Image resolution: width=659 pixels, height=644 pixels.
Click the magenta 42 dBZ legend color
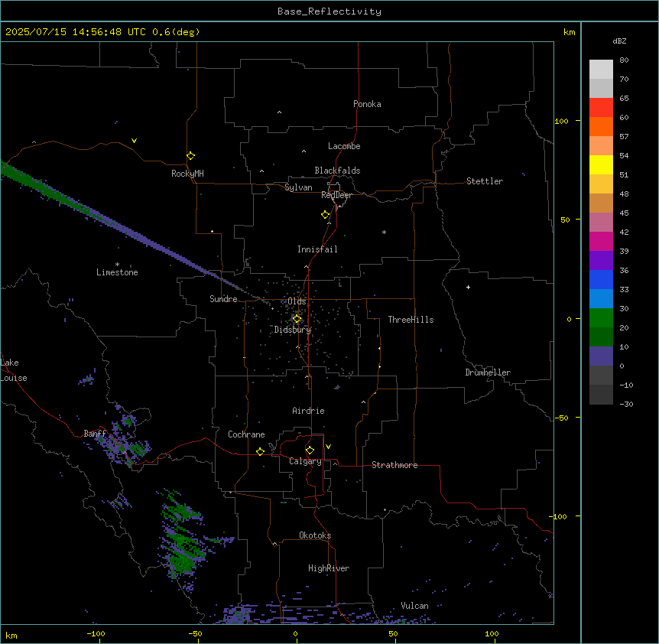[x=601, y=241]
